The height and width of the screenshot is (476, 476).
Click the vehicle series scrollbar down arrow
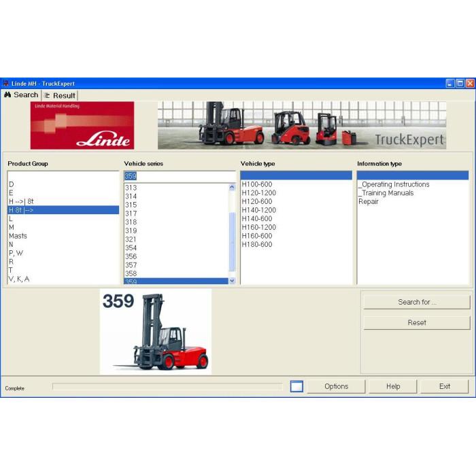232,281
